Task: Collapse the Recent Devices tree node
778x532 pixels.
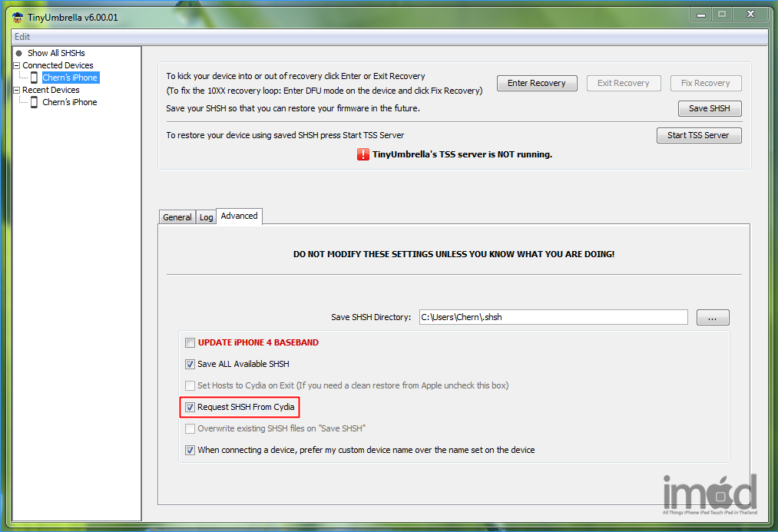Action: point(16,91)
